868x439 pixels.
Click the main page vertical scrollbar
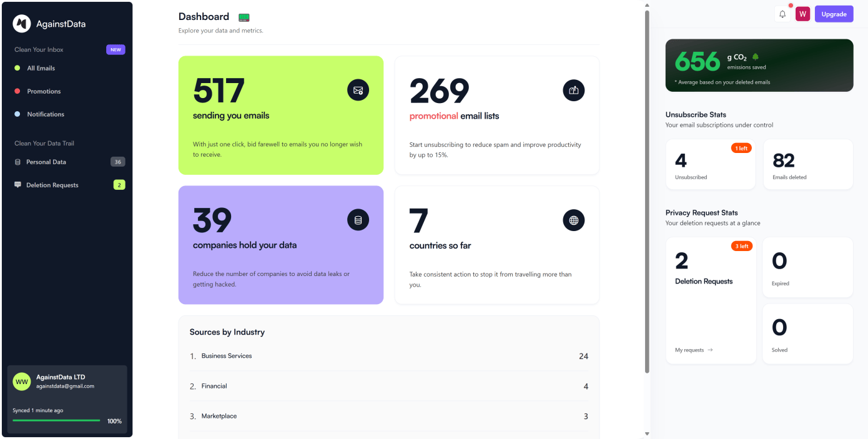647,187
